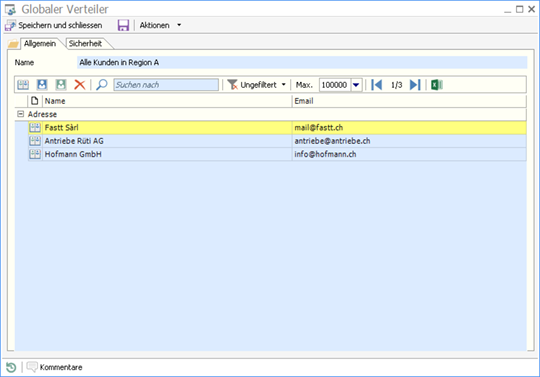540x377 pixels.
Task: Click the green add person icon
Action: (x=61, y=85)
